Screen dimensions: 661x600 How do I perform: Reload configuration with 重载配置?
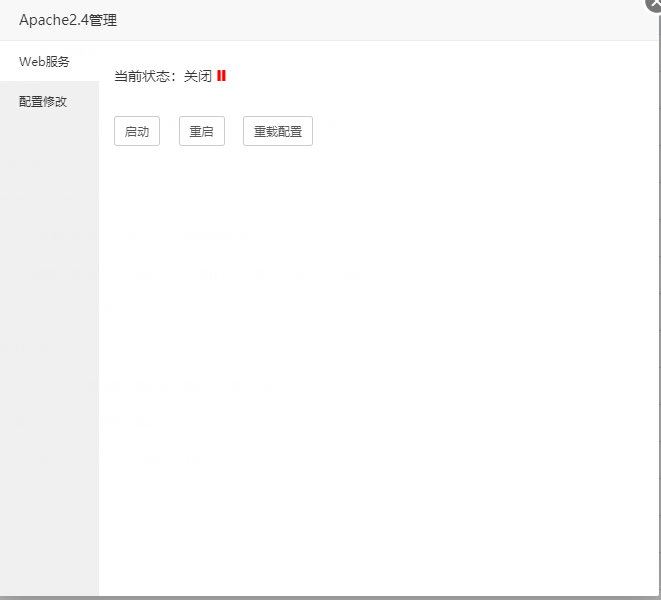click(278, 131)
